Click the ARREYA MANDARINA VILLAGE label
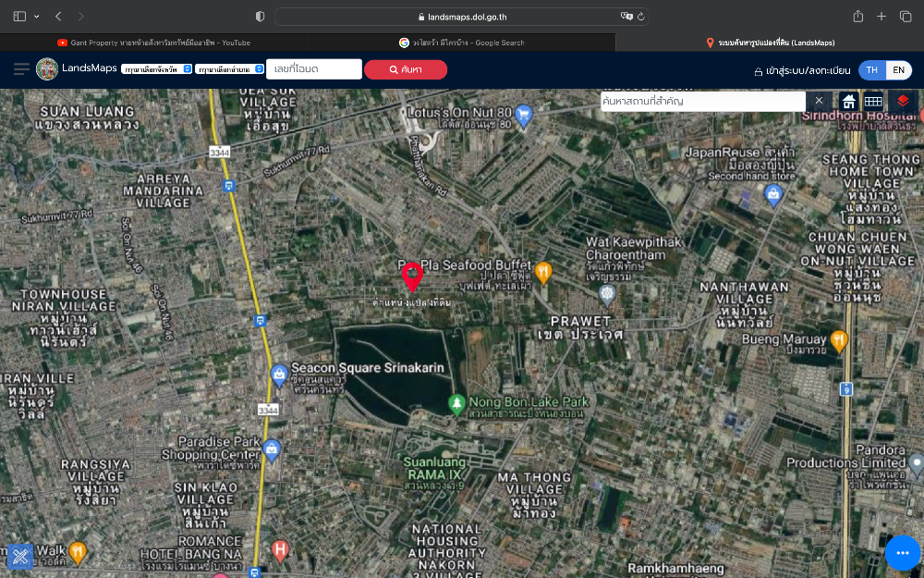This screenshot has width=924, height=578. (163, 191)
